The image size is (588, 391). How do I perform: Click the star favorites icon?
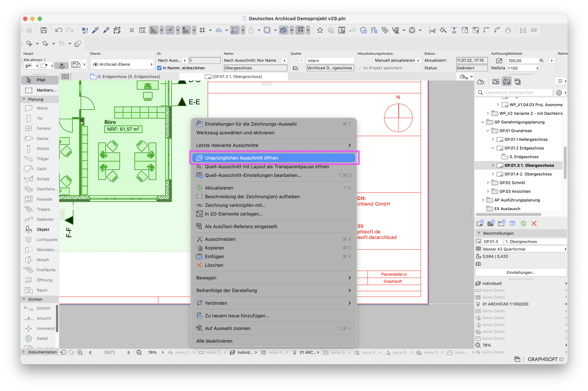pos(320,31)
